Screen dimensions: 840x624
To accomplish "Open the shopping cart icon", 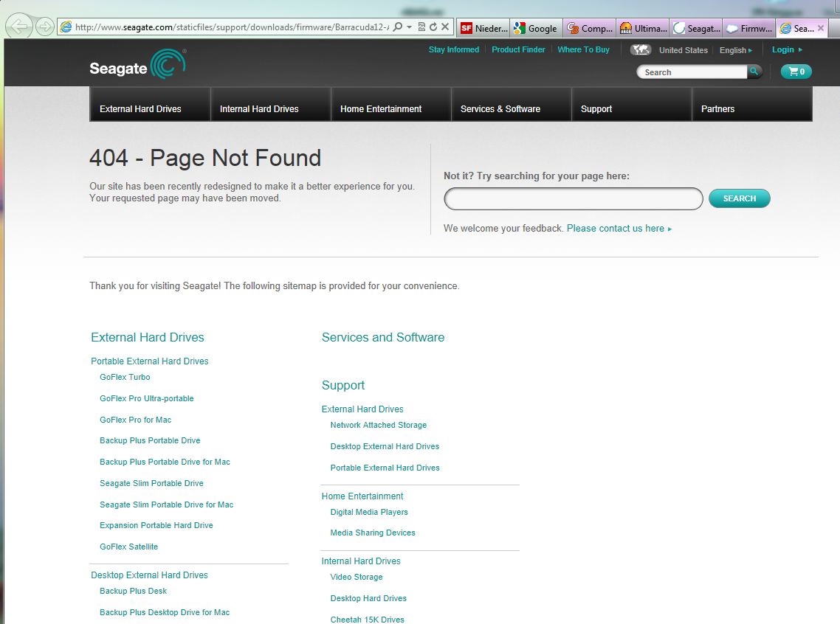I will coord(796,71).
